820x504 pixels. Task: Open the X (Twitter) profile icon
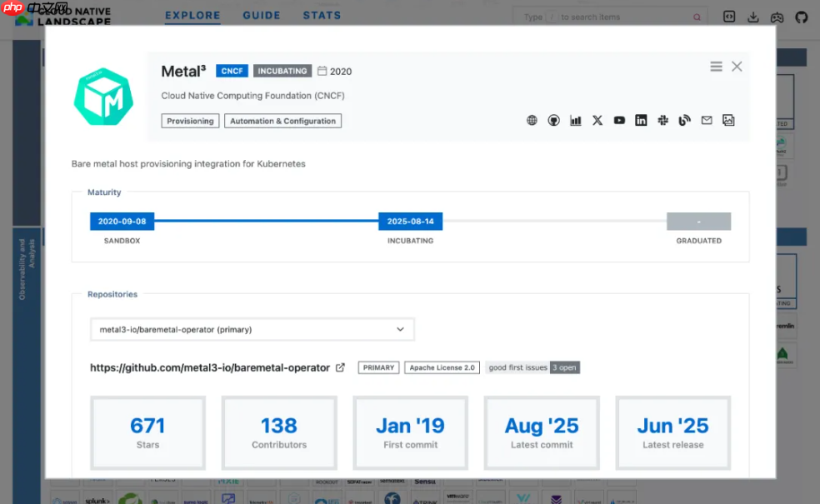(597, 121)
